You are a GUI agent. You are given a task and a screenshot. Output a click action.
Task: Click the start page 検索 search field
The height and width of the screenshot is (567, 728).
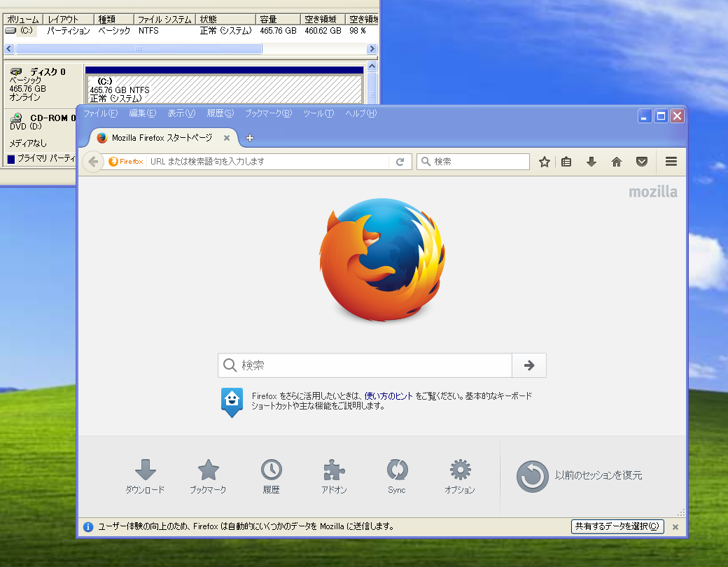pos(365,365)
